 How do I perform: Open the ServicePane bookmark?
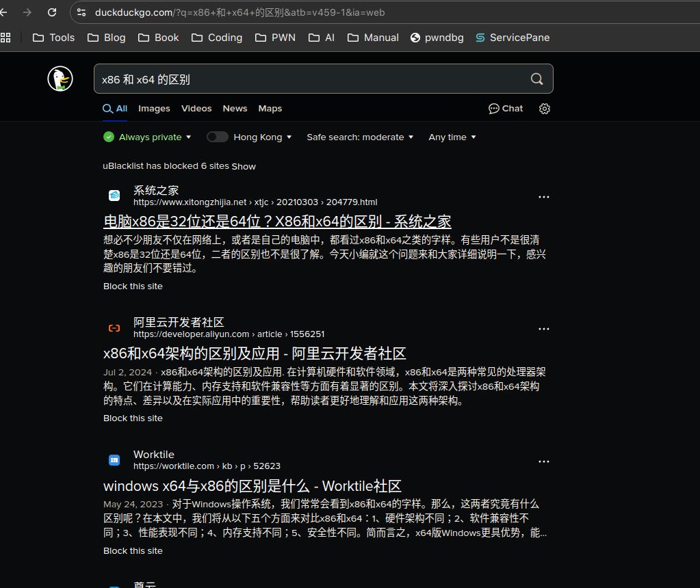pyautogui.click(x=513, y=38)
